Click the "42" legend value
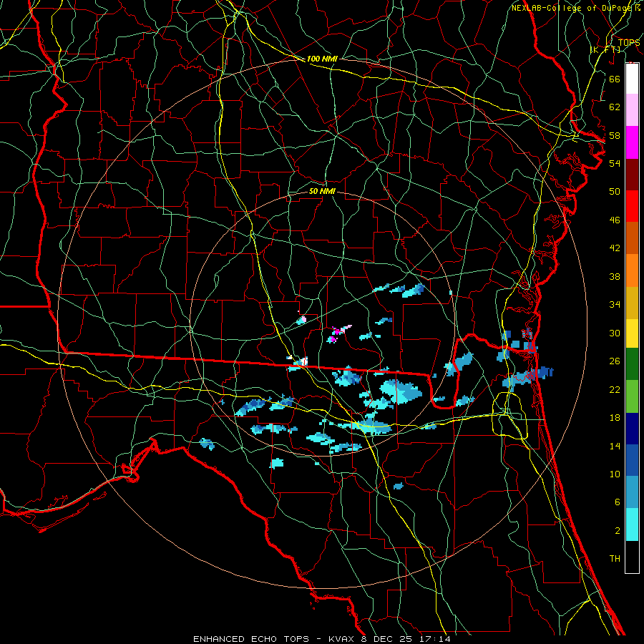 point(615,248)
